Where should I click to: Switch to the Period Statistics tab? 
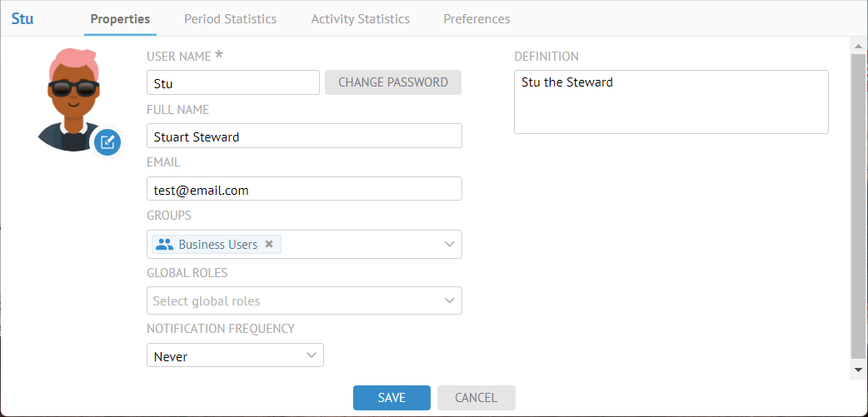230,18
